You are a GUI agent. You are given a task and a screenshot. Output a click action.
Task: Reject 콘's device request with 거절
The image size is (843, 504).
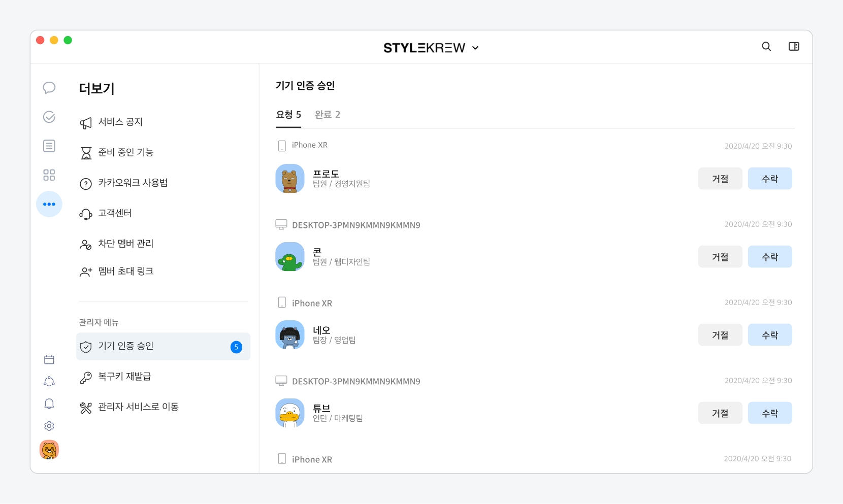click(720, 257)
